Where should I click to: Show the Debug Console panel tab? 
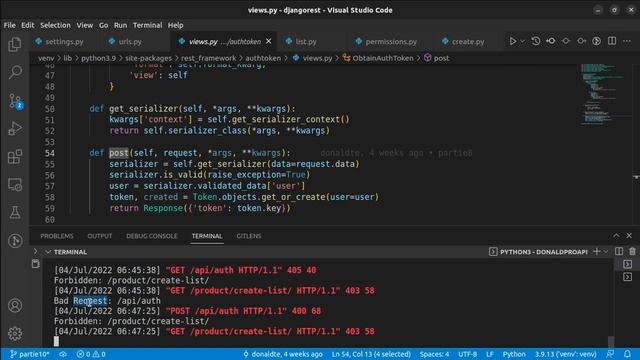tap(151, 236)
